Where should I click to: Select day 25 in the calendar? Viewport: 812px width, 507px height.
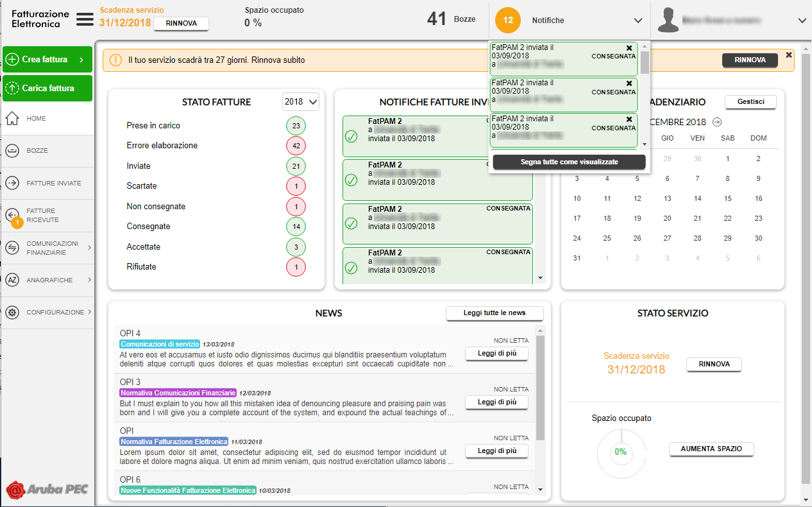[x=607, y=238]
